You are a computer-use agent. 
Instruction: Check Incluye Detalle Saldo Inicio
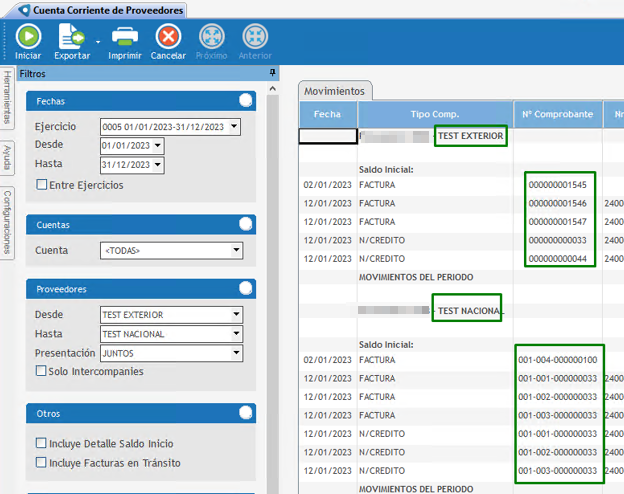click(41, 443)
